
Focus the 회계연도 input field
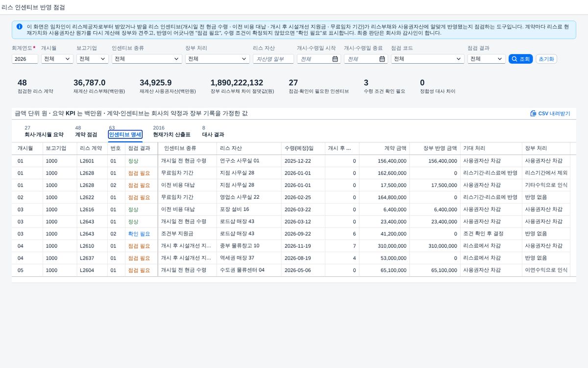tap(25, 59)
